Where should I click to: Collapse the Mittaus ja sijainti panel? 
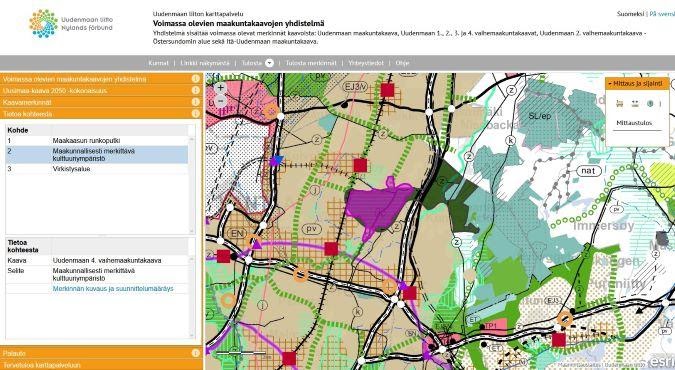coord(637,83)
